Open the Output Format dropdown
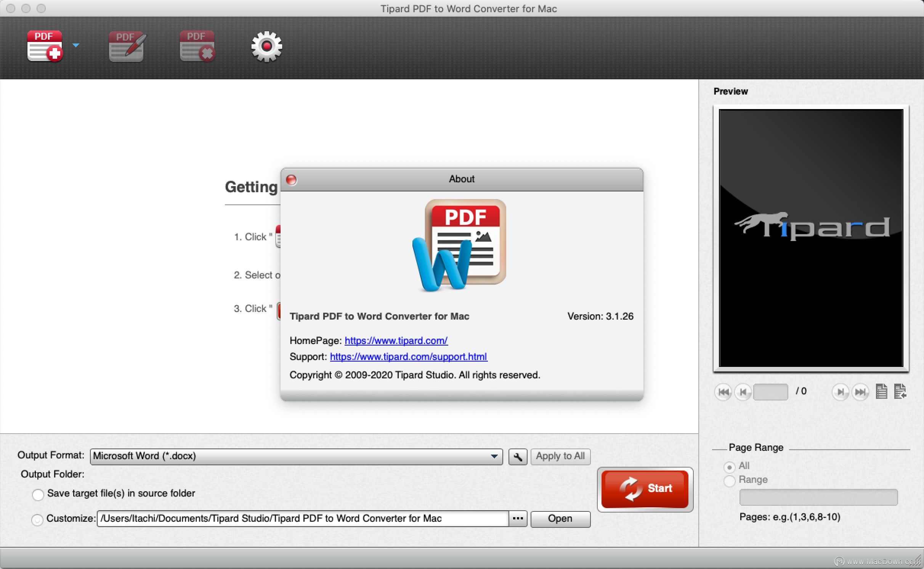This screenshot has height=569, width=924. click(296, 456)
